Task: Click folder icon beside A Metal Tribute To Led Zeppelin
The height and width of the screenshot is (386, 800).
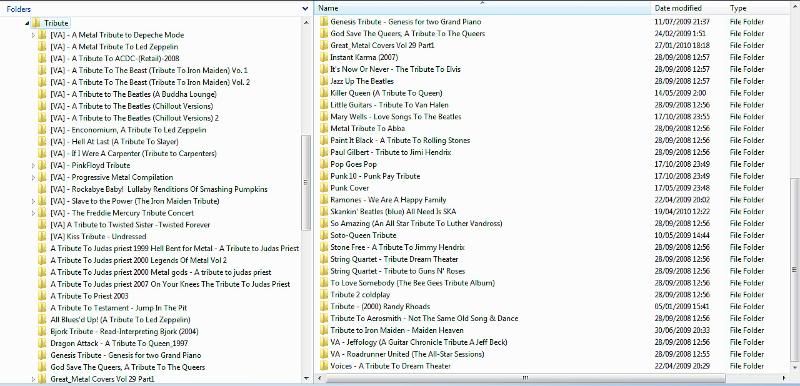Action: coord(42,46)
